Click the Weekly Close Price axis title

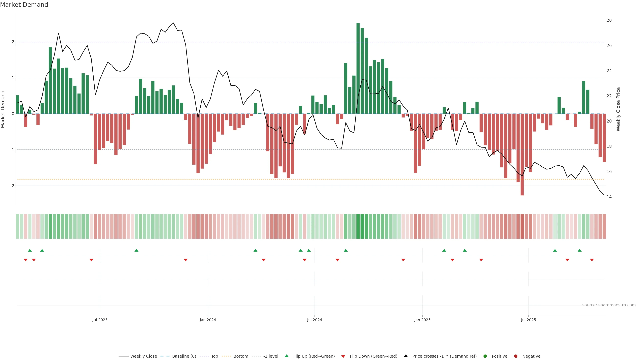click(x=618, y=109)
